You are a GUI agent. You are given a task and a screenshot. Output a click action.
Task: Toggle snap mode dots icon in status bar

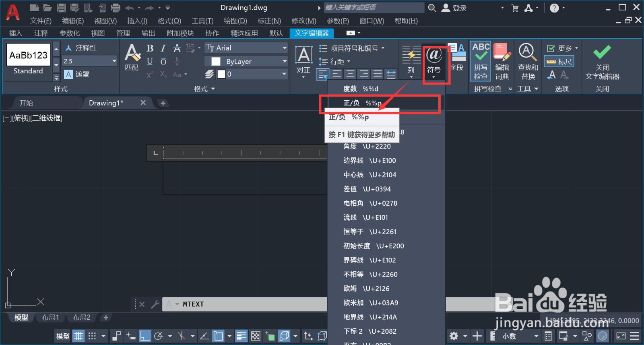coord(92,336)
